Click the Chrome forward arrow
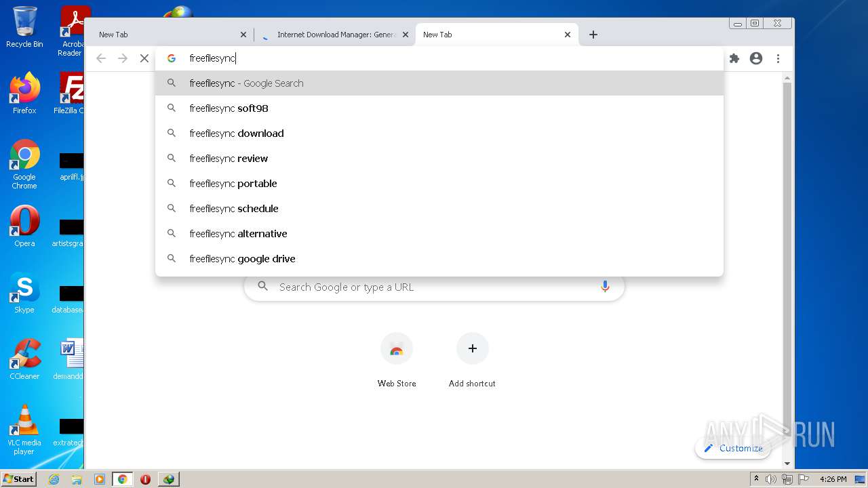The image size is (868, 488). pyautogui.click(x=123, y=58)
